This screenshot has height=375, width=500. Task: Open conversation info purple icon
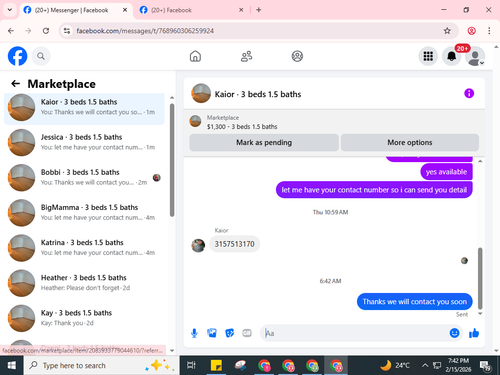point(469,93)
